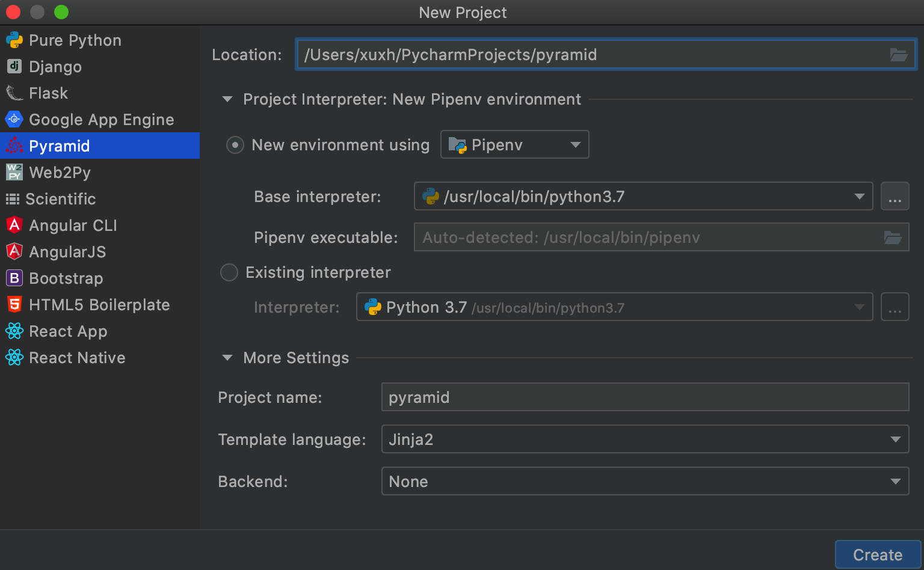Click the Bootstrap icon
Screen dimensions: 924x570
[x=14, y=278]
